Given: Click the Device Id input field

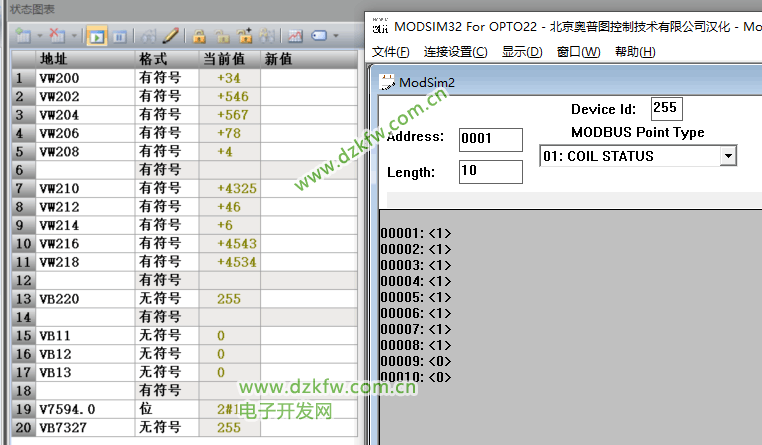Looking at the screenshot, I should tap(666, 108).
